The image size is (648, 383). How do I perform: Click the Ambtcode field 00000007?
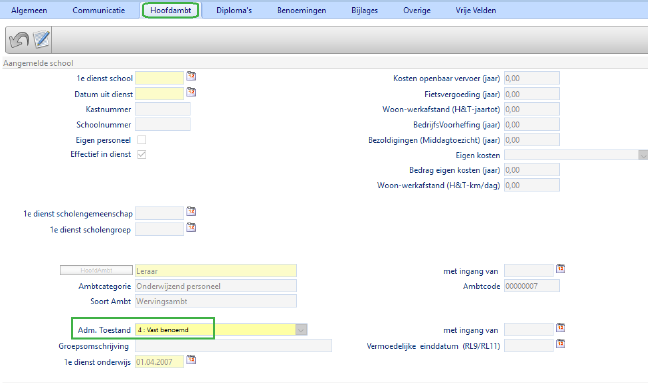[x=532, y=286]
